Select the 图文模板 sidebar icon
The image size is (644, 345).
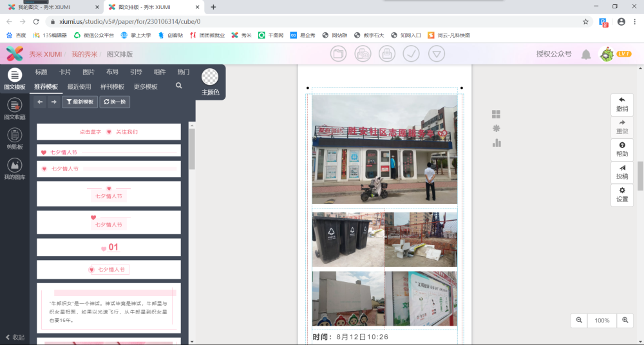click(x=15, y=79)
